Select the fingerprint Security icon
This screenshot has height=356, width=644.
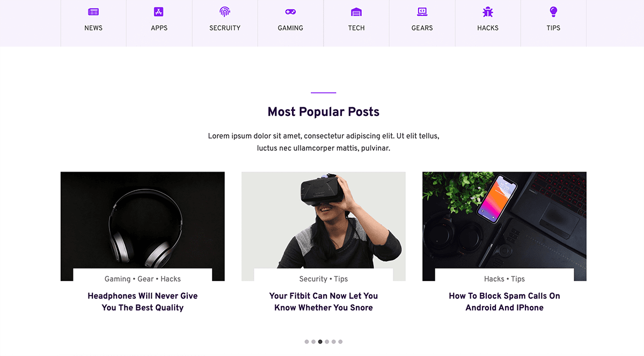point(225,12)
